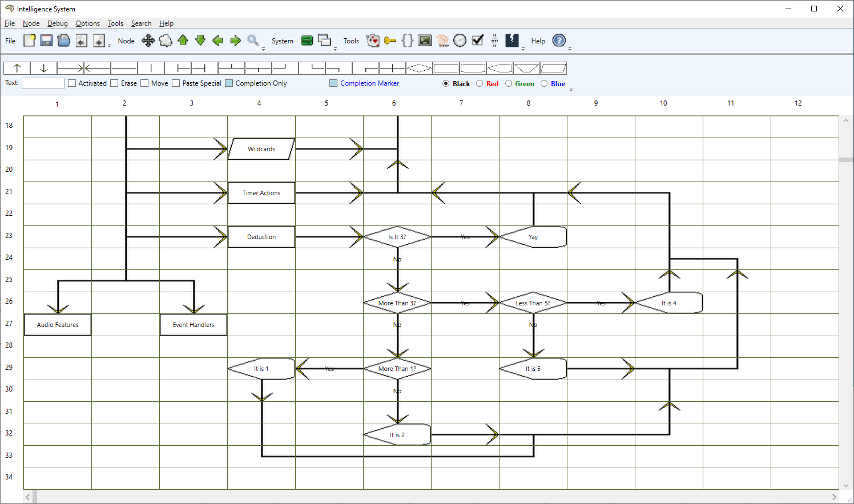This screenshot has height=504, width=854.
Task: Click the cloud-shaped node icon
Action: click(x=166, y=41)
